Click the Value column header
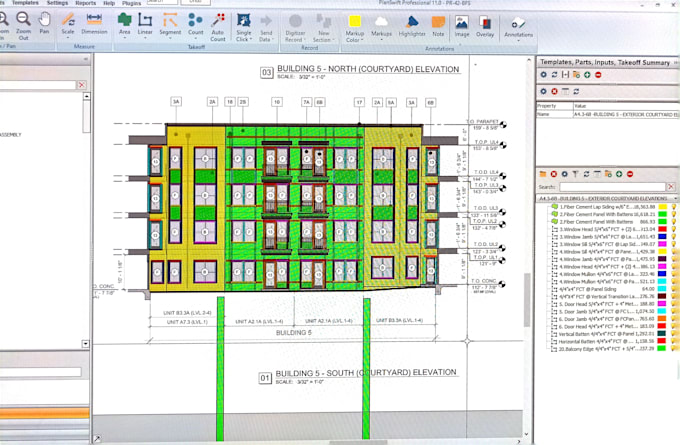This screenshot has height=445, width=680. (x=626, y=106)
